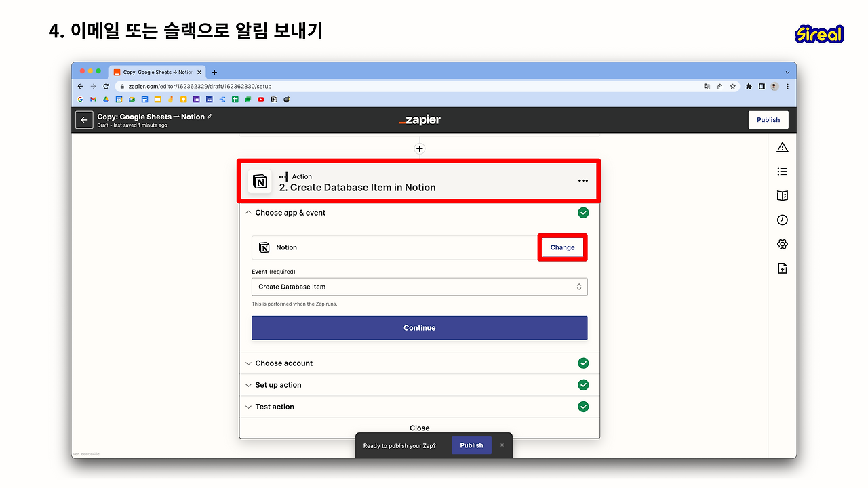Click the Publish button in top header

[768, 120]
